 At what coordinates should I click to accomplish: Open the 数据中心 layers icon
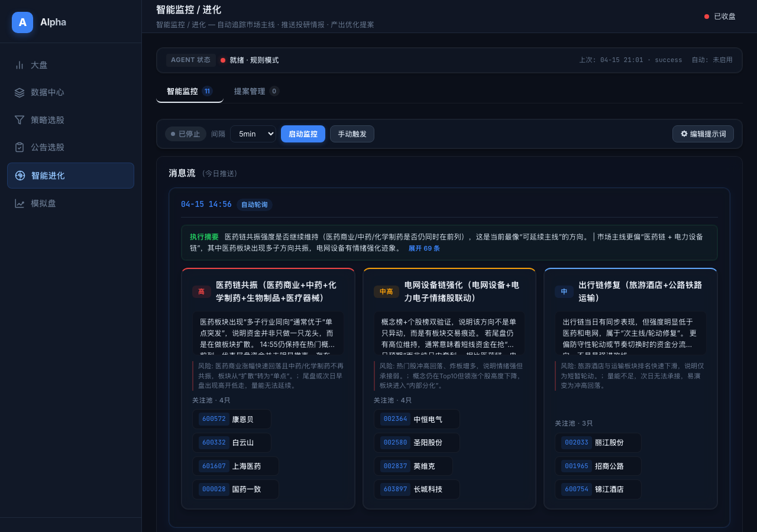(x=20, y=92)
